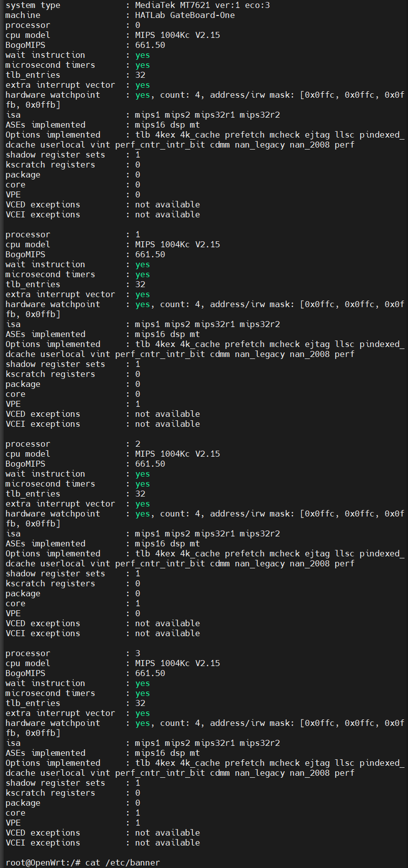Screen dimensions: 408x868
Task: Click the 'machine' label text
Action: (22, 15)
